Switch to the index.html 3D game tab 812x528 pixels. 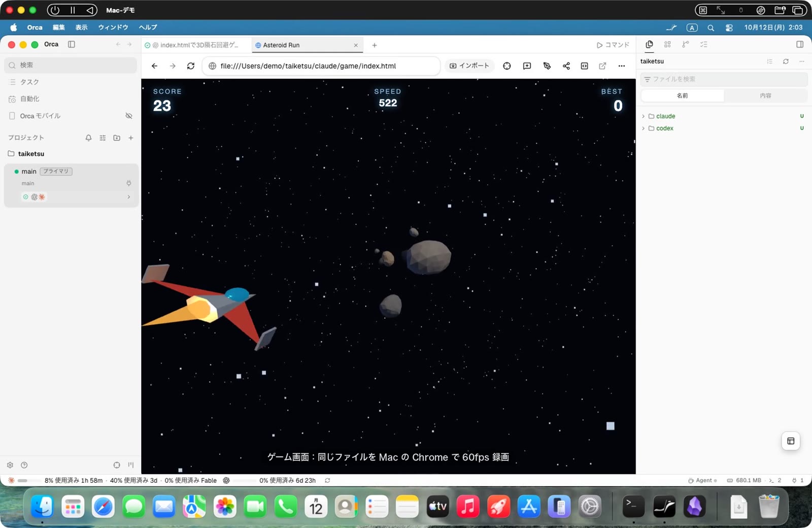[196, 45]
